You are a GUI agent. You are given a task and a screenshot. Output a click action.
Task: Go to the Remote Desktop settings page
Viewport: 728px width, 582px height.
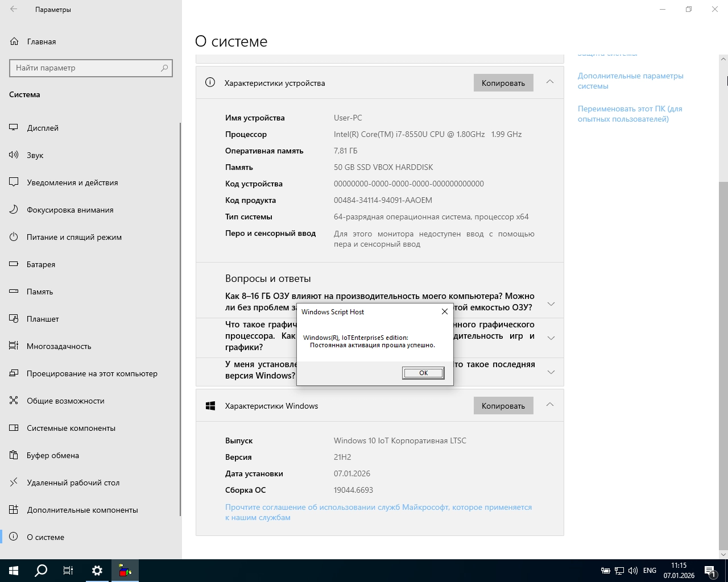click(x=73, y=483)
